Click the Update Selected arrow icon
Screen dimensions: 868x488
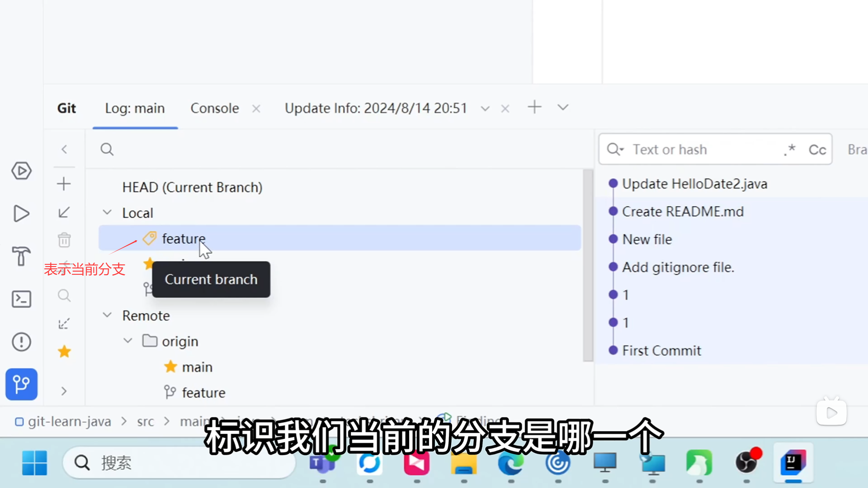tap(64, 212)
